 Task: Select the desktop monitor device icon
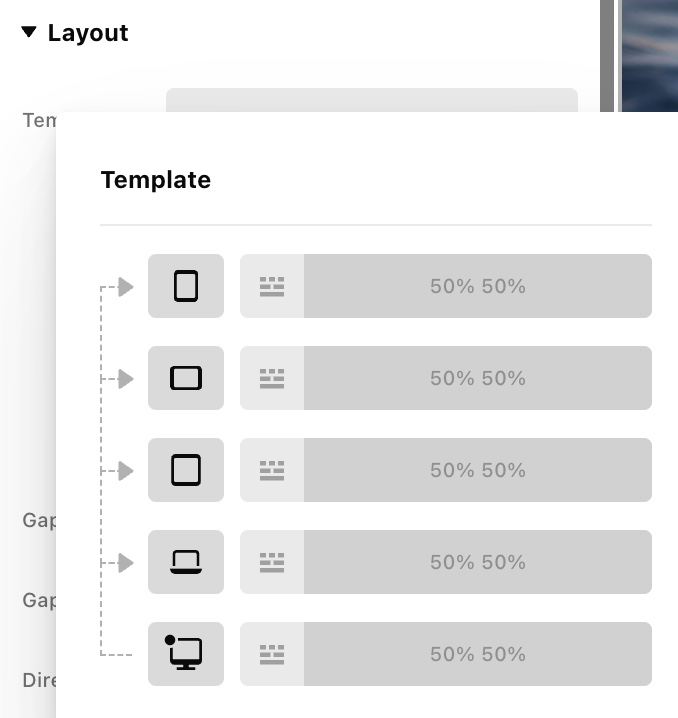(186, 654)
